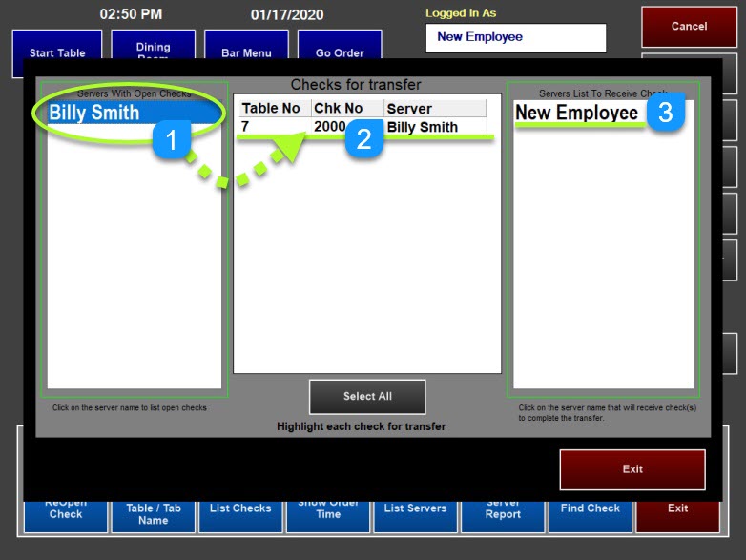Open Start Table
This screenshot has height=560, width=746.
[57, 48]
